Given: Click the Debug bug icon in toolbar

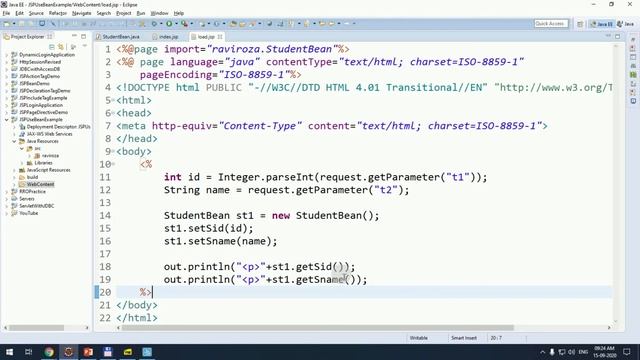Looking at the screenshot, I should (154, 24).
